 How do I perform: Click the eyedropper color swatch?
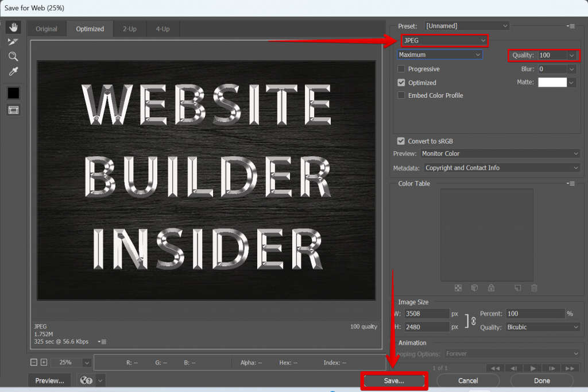pyautogui.click(x=13, y=93)
